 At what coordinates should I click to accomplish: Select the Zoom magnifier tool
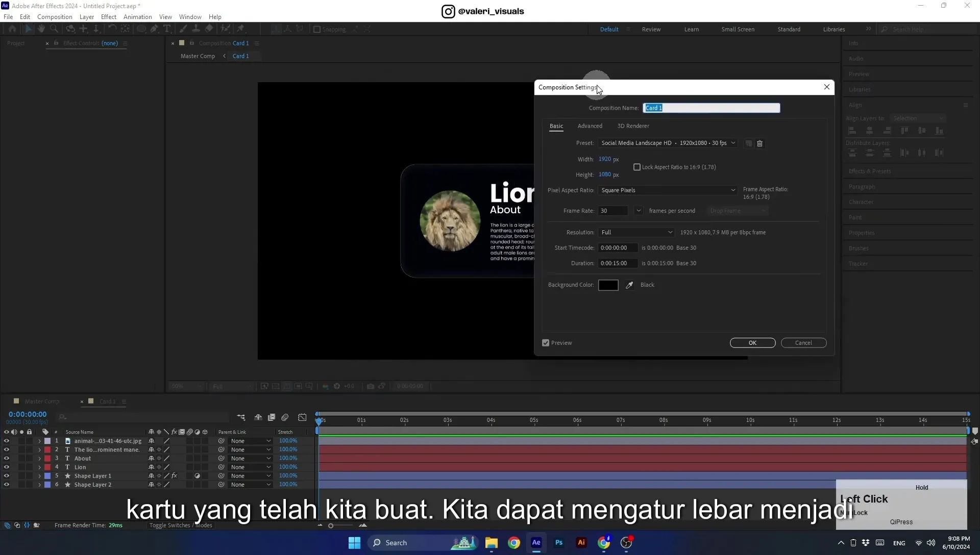[54, 29]
